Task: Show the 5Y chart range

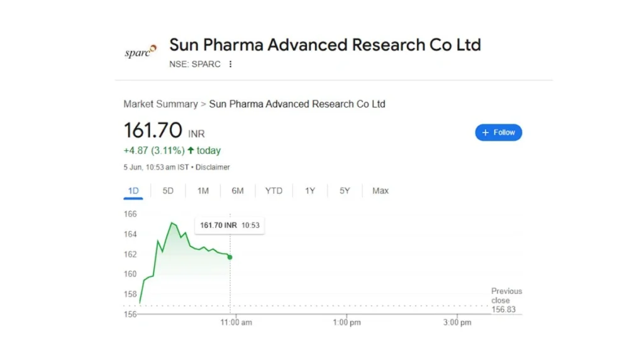Action: click(345, 191)
